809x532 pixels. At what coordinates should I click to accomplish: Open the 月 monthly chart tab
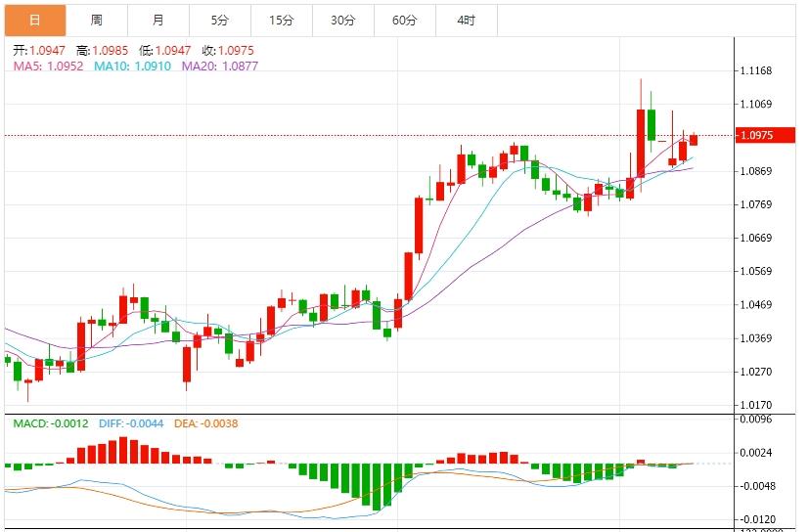(158, 20)
